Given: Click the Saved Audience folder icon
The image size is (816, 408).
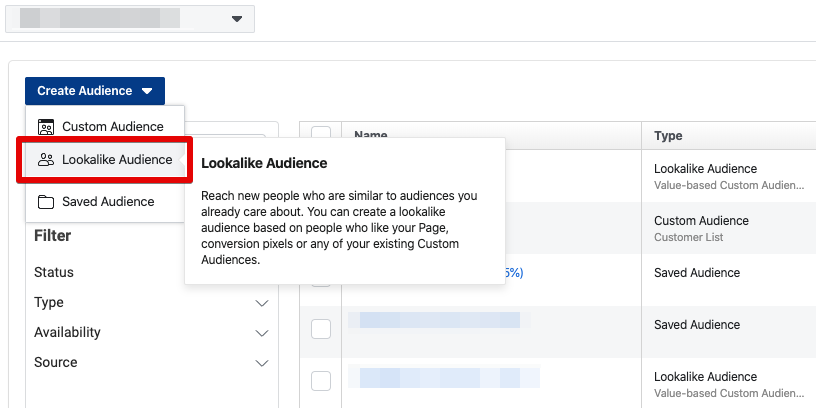Looking at the screenshot, I should click(x=45, y=202).
